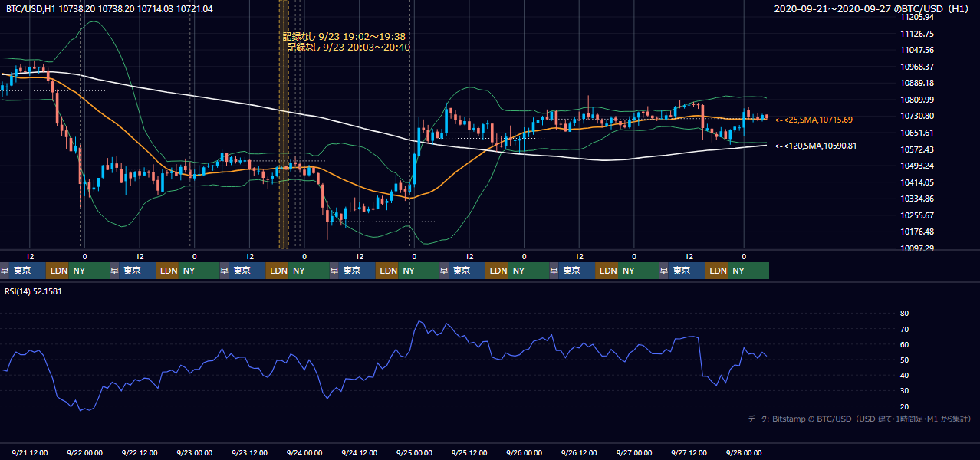This screenshot has width=980, height=460.
Task: Click RSI scale value 50
Action: 905,360
